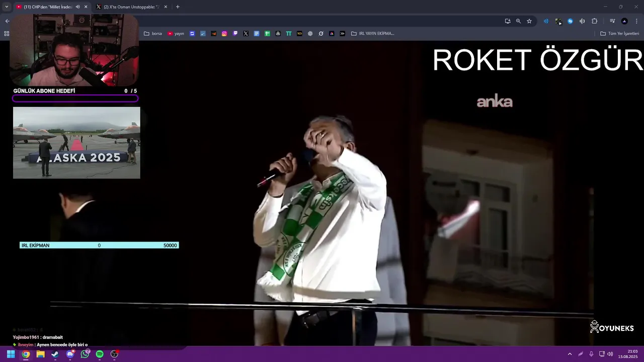Viewport: 644px width, 362px height.
Task: Open the green Sheets bookmark icon
Action: point(267,34)
